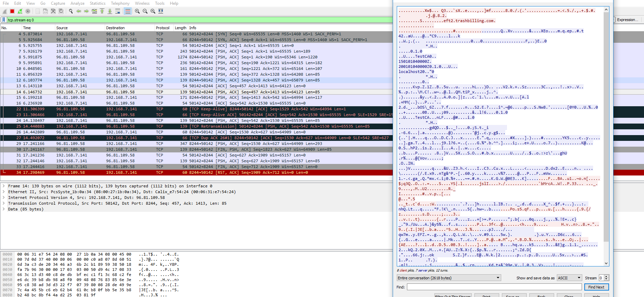This screenshot has width=644, height=297.
Task: Open the capture options gear icon
Action: point(28,11)
